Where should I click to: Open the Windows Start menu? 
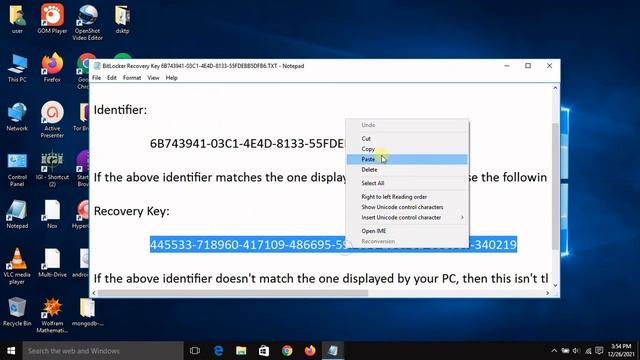click(11, 351)
